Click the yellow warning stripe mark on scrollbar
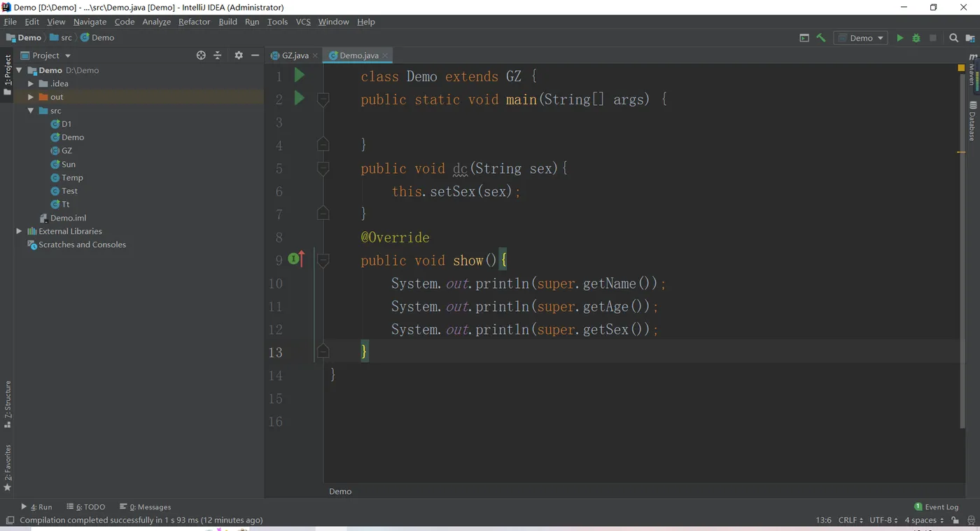The width and height of the screenshot is (980, 531). click(961, 151)
